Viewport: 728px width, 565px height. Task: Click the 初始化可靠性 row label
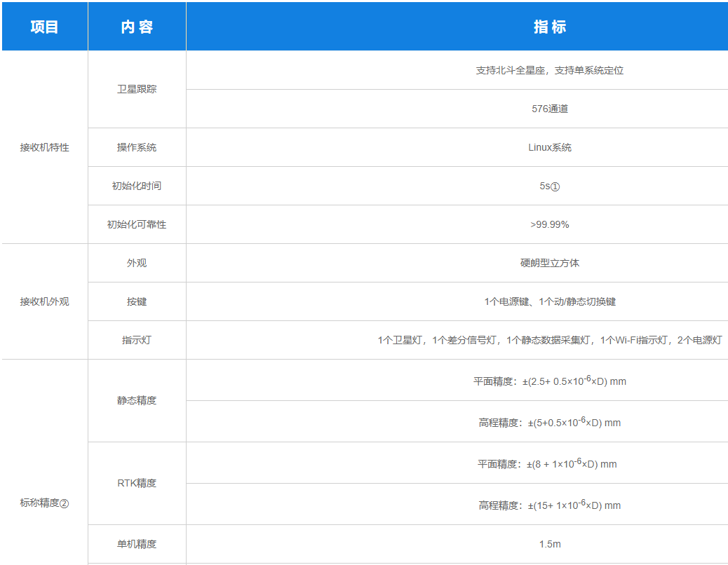tap(137, 224)
